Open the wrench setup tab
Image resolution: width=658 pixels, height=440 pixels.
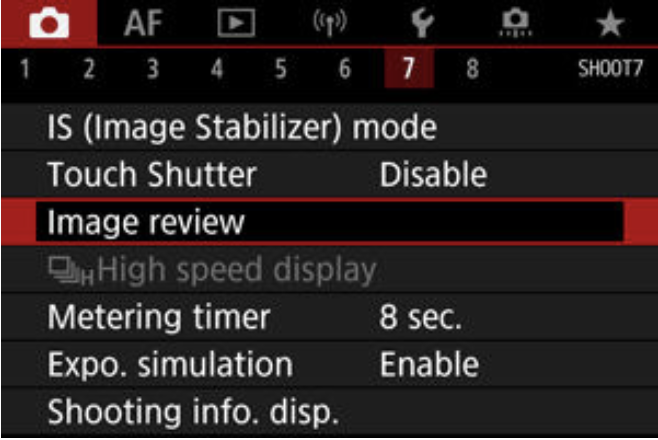(x=422, y=23)
